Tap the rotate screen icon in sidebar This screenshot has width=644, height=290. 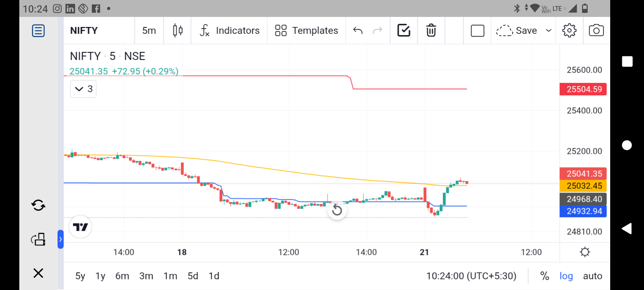point(38,239)
